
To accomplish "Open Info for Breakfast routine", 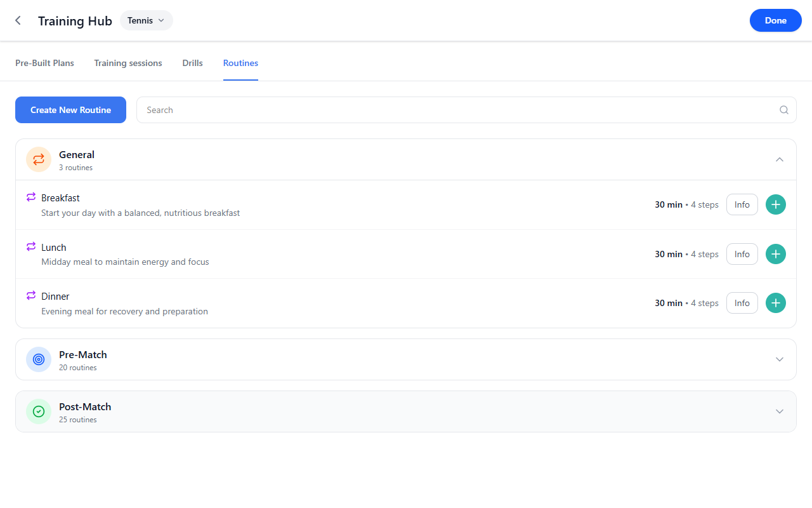I will point(742,204).
